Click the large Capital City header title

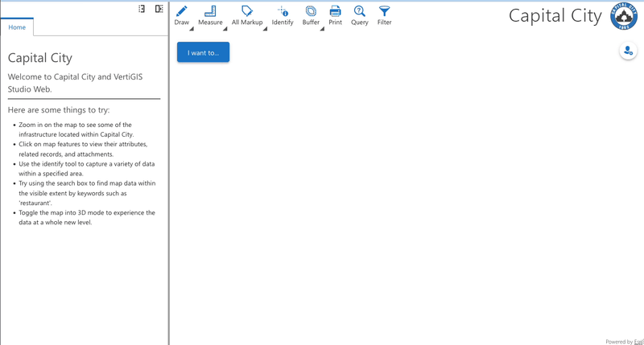pos(555,16)
